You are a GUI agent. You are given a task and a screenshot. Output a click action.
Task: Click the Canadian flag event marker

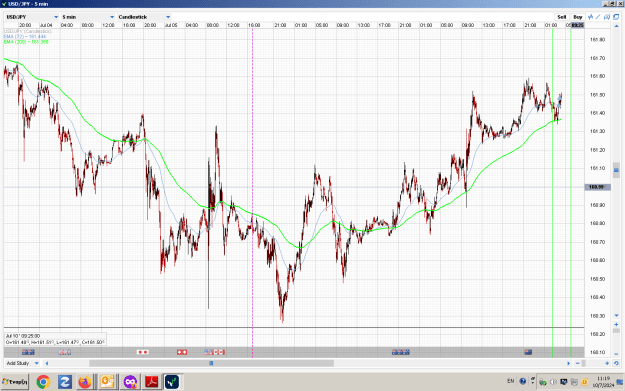tap(219, 352)
